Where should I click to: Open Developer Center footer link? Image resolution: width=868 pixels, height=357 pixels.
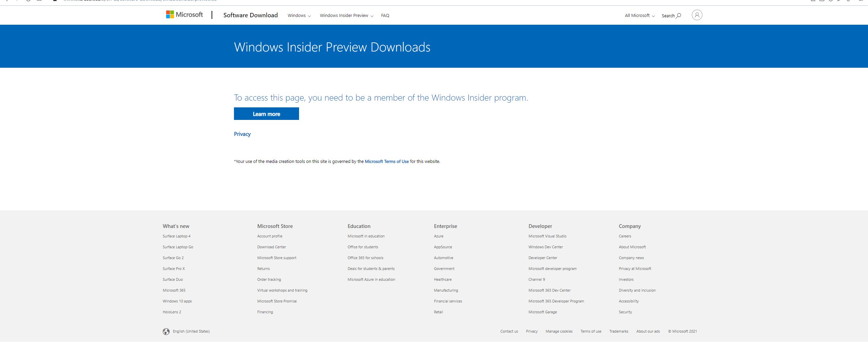[543, 258]
